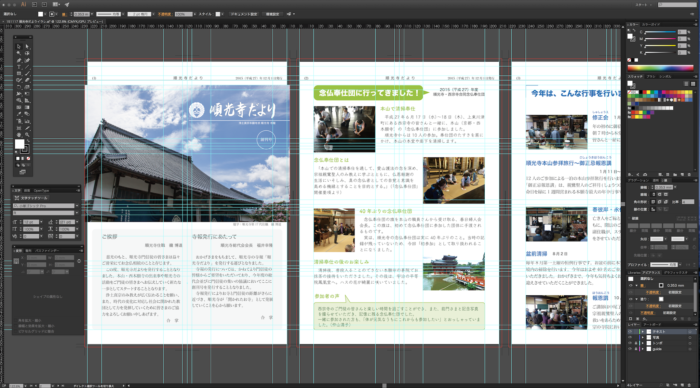Select the Rotate tool
The height and width of the screenshot is (388, 700).
[x=19, y=87]
